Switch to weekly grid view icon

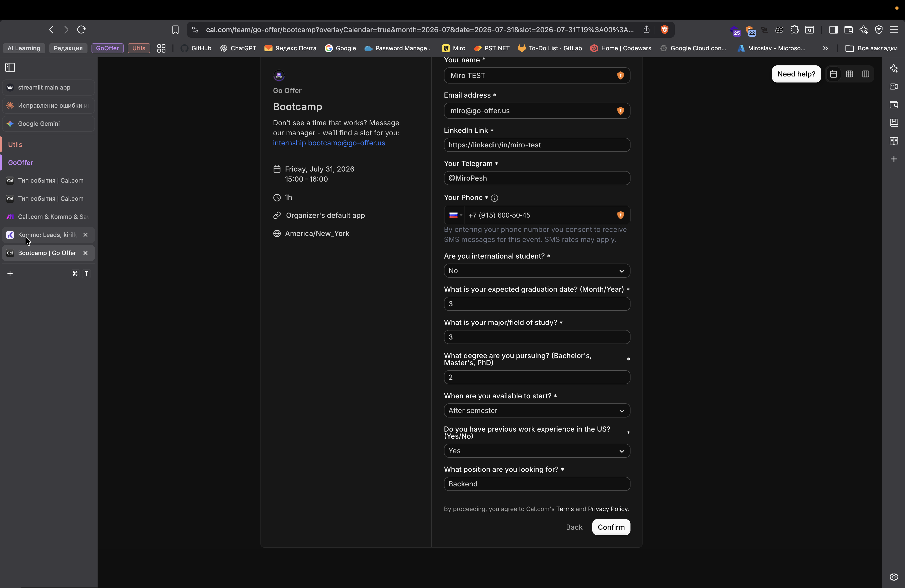(849, 74)
